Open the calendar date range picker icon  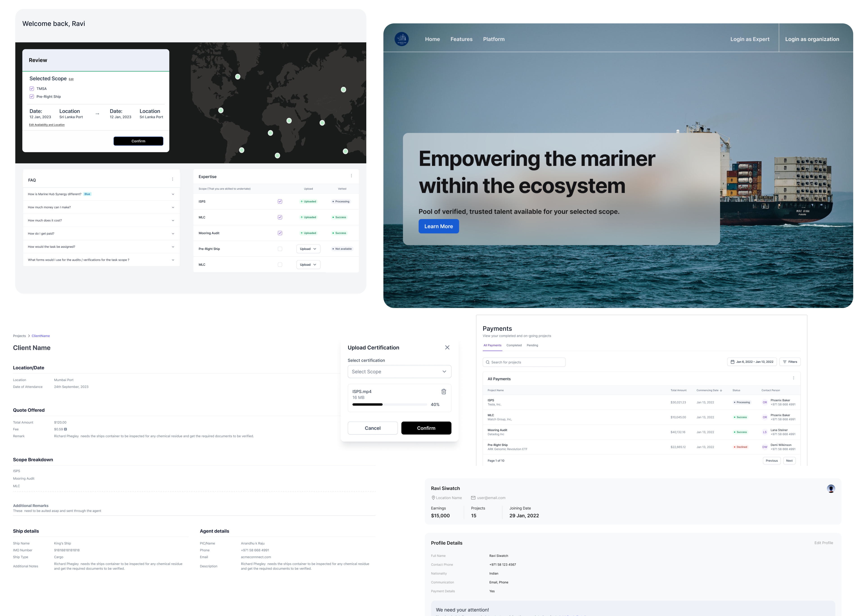tap(733, 362)
